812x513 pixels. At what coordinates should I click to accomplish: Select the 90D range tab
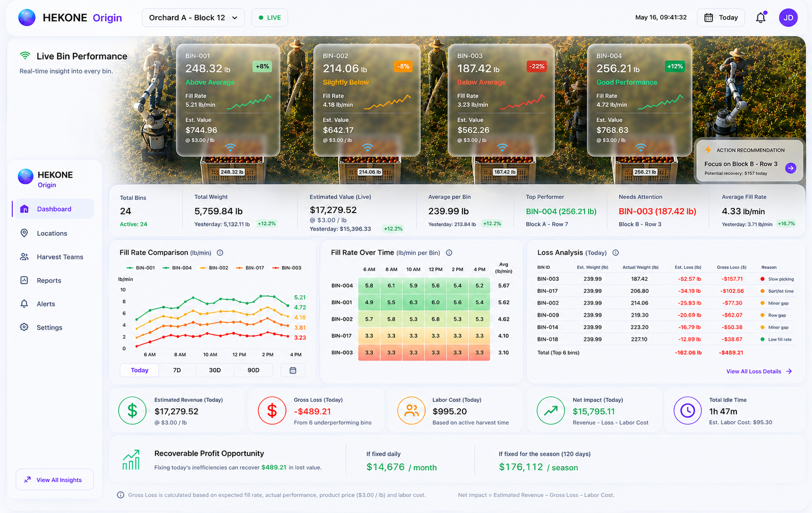coord(253,370)
